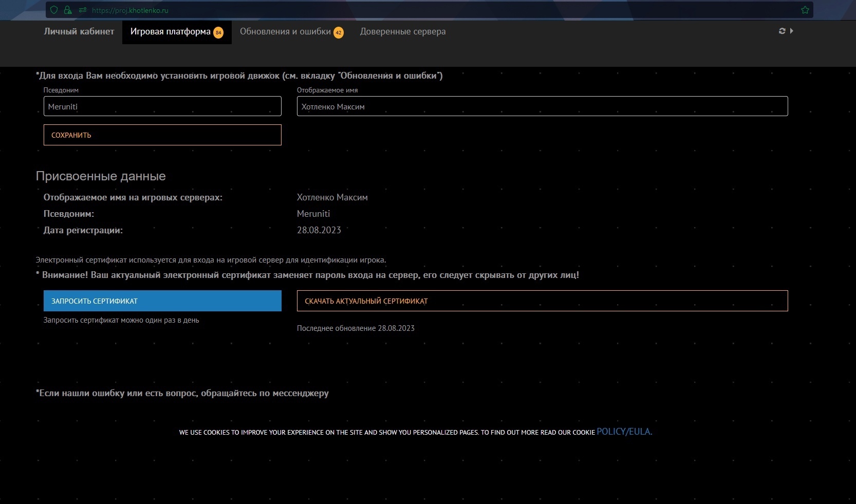Click the ЗАПРОСИТЬ СЕРТИФИКАТ button
Screen dimensions: 856x504
click(162, 301)
